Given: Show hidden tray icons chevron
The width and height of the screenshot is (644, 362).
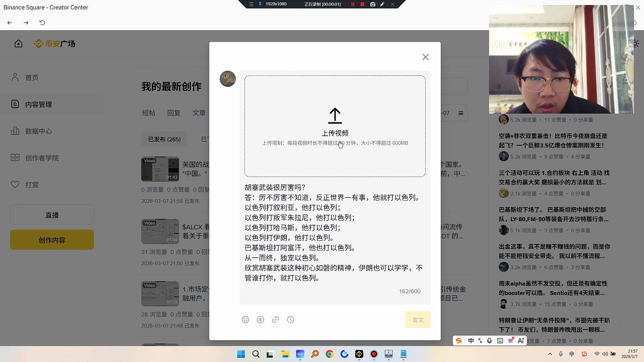Looking at the screenshot, I should pos(550,354).
